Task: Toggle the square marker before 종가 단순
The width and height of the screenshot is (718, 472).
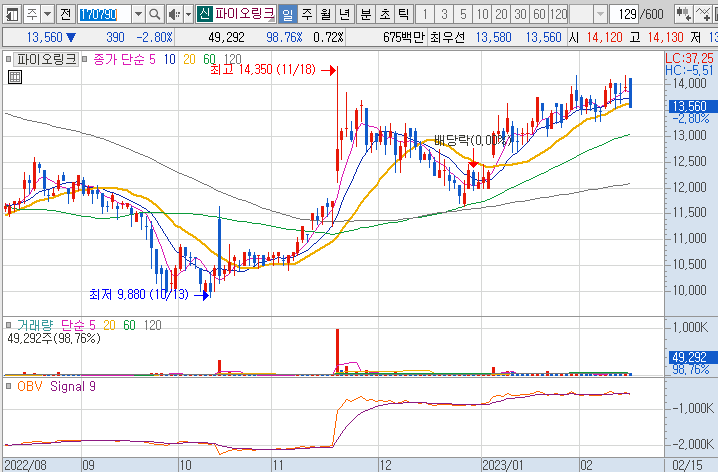Action: tap(84, 59)
